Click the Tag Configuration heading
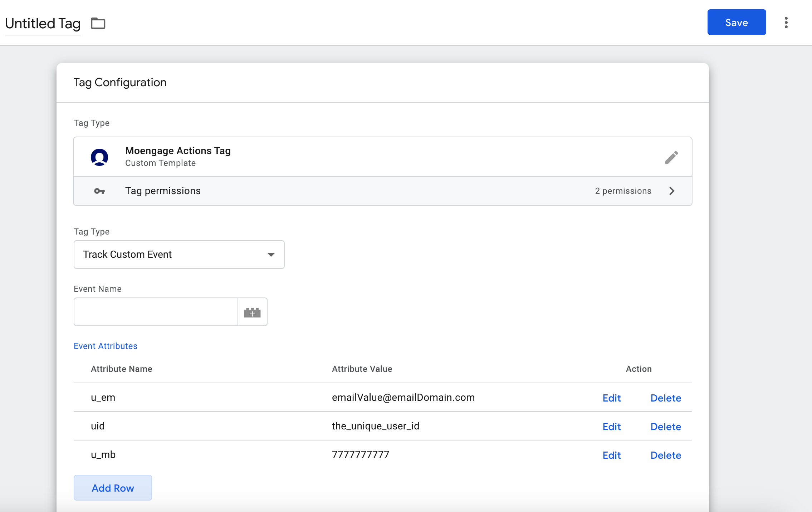 click(x=120, y=83)
